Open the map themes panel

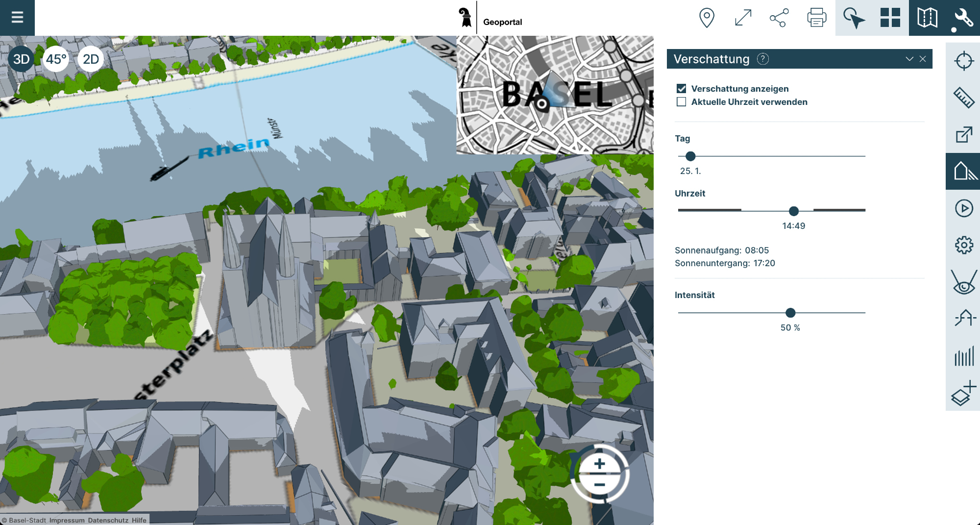(927, 18)
